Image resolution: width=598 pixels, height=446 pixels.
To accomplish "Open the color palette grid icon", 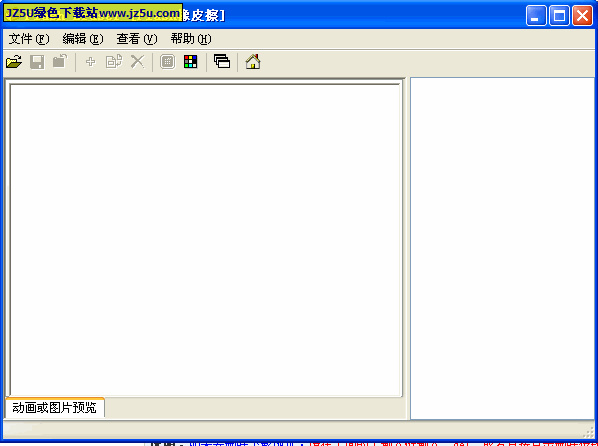I will point(191,61).
